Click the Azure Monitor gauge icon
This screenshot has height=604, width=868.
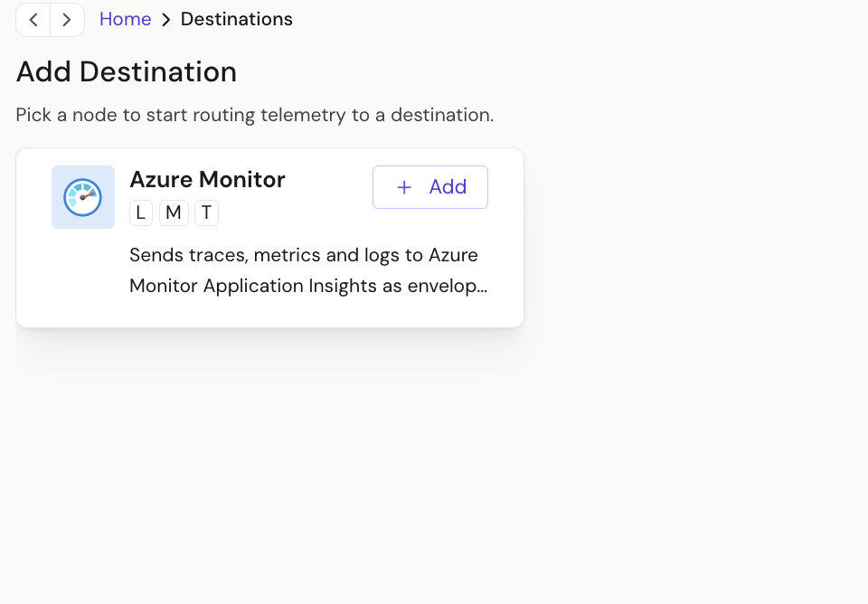click(x=83, y=197)
